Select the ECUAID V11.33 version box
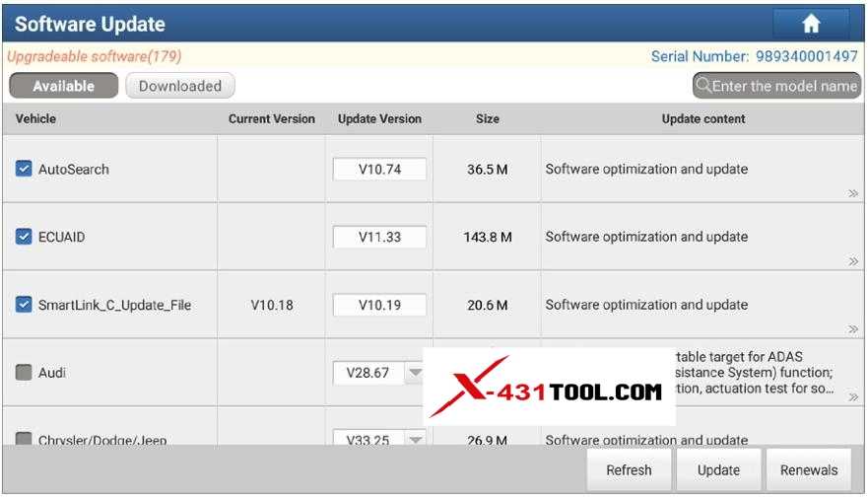 pos(379,237)
